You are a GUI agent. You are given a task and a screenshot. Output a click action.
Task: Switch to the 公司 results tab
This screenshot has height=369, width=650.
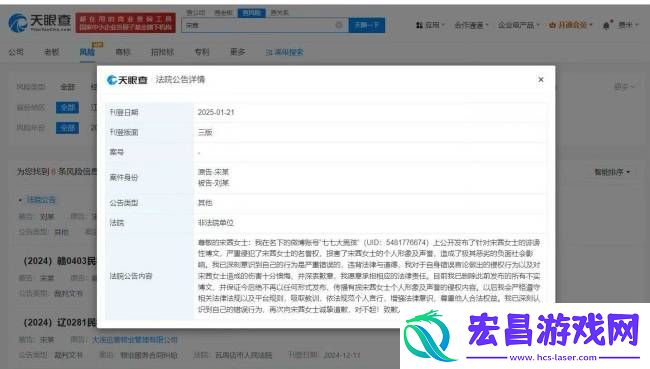pos(16,52)
